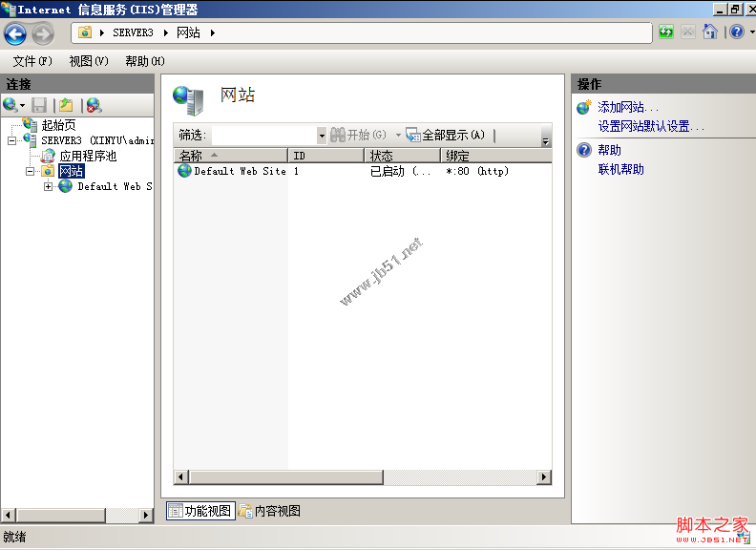Collapse the SERVER3 tree node

coord(11,140)
